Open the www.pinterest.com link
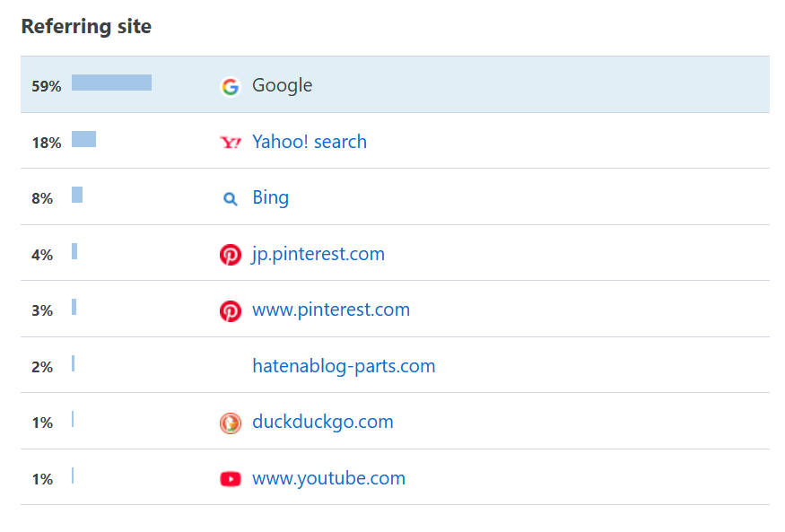The image size is (785, 532). 331,310
